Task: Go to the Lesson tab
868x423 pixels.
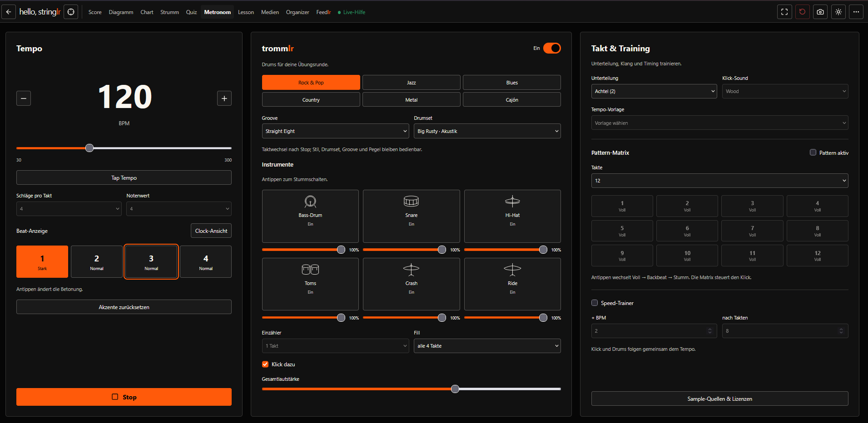Action: pos(246,12)
